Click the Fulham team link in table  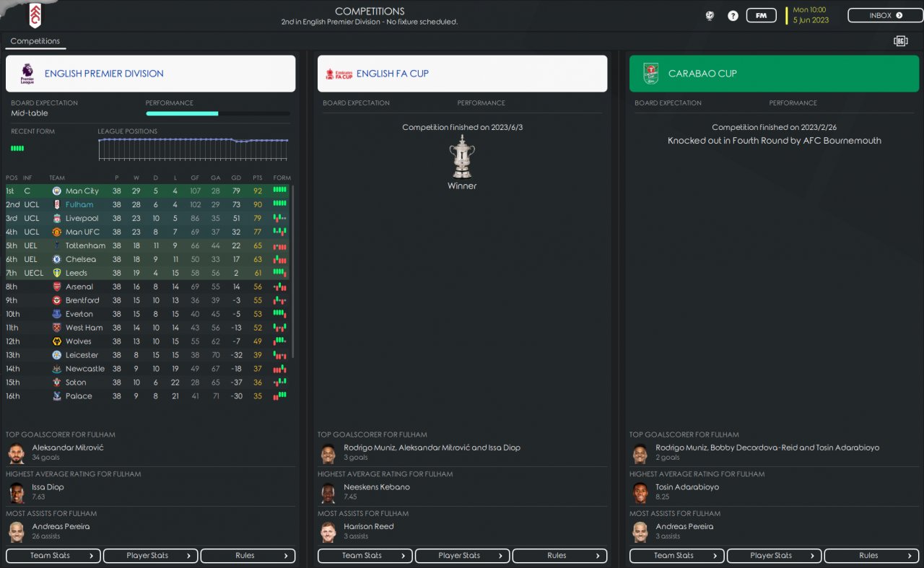79,205
